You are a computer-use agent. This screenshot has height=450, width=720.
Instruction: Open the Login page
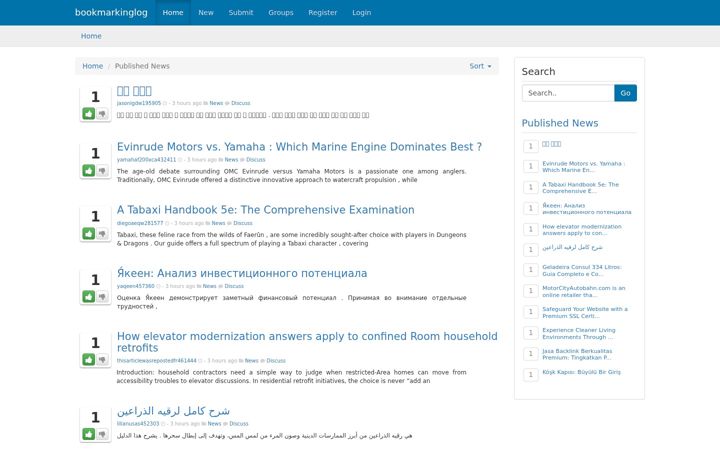[361, 12]
